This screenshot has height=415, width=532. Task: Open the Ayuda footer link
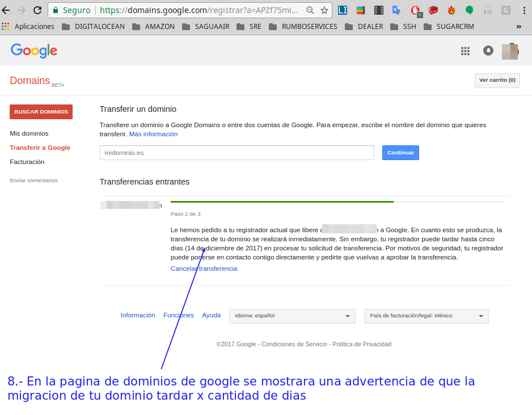(x=212, y=315)
